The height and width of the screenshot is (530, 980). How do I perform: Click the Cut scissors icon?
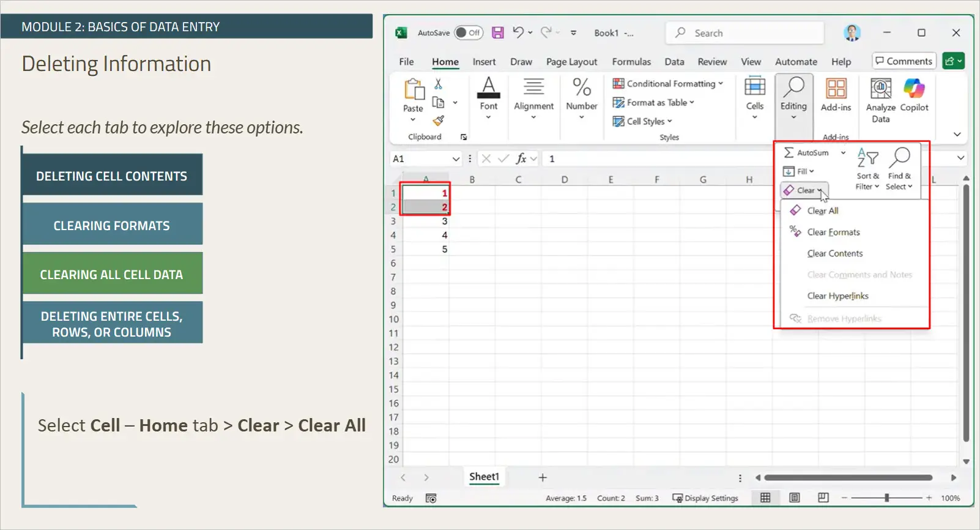point(438,84)
